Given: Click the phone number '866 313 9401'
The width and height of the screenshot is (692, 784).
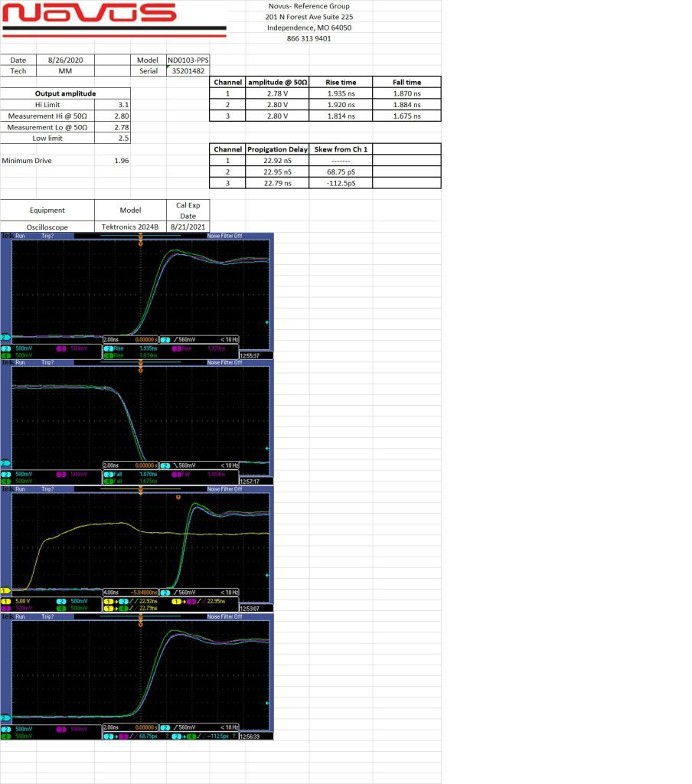Looking at the screenshot, I should (x=309, y=38).
